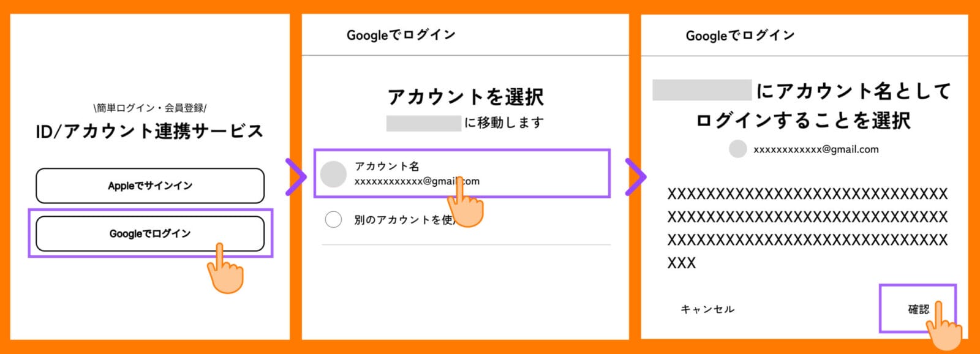
Task: Click the Appleでサインイン button
Action: [x=150, y=186]
